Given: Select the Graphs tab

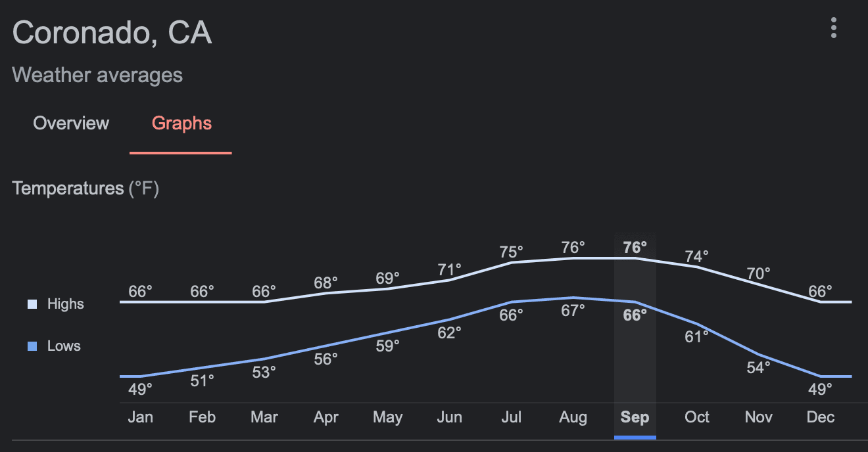Looking at the screenshot, I should coord(181,124).
